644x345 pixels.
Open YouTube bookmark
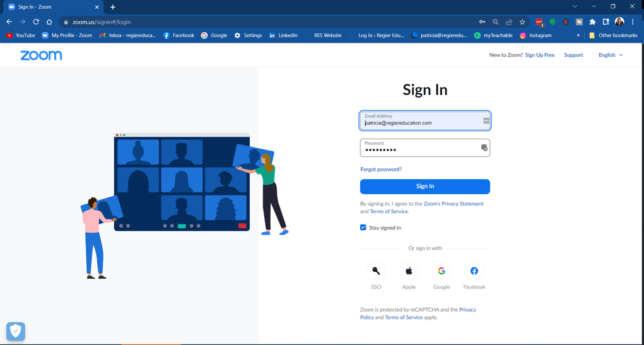21,35
